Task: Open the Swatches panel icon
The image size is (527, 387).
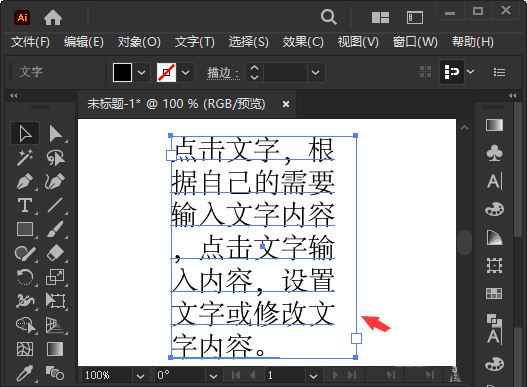Action: (494, 293)
